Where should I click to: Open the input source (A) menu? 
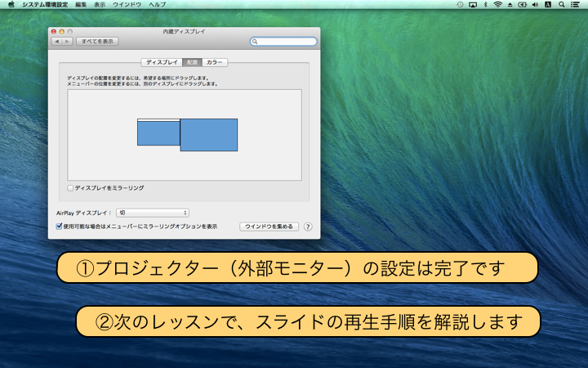tap(548, 5)
